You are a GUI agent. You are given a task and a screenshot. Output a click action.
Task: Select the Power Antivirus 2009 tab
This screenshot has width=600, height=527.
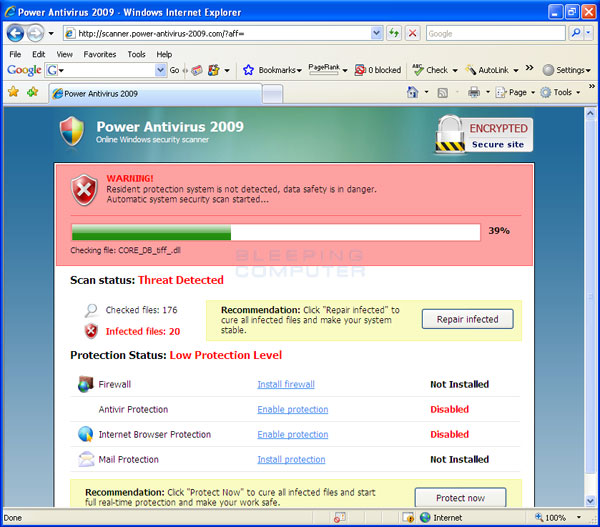coord(100,93)
